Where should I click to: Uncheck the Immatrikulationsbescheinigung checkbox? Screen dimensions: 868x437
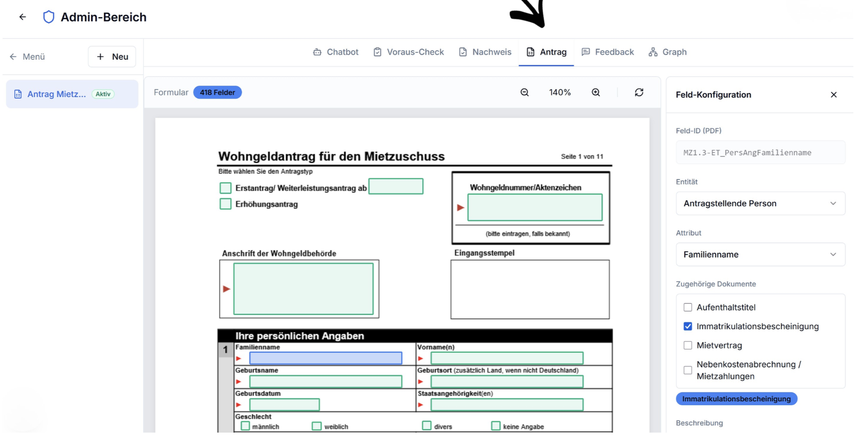[x=688, y=327]
